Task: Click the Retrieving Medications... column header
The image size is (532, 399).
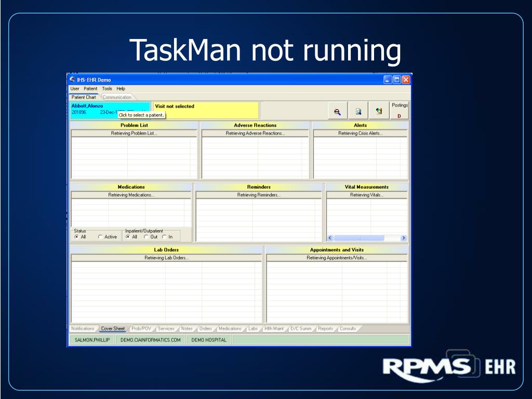Action: point(131,195)
